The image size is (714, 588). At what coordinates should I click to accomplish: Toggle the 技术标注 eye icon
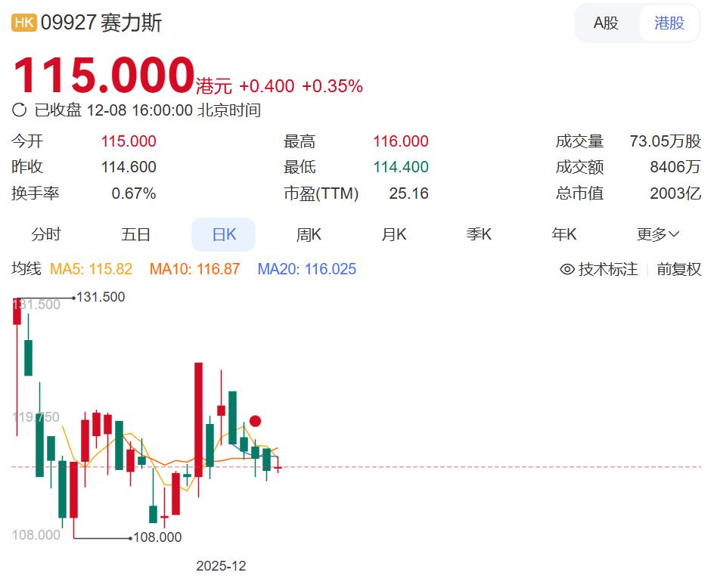(567, 269)
